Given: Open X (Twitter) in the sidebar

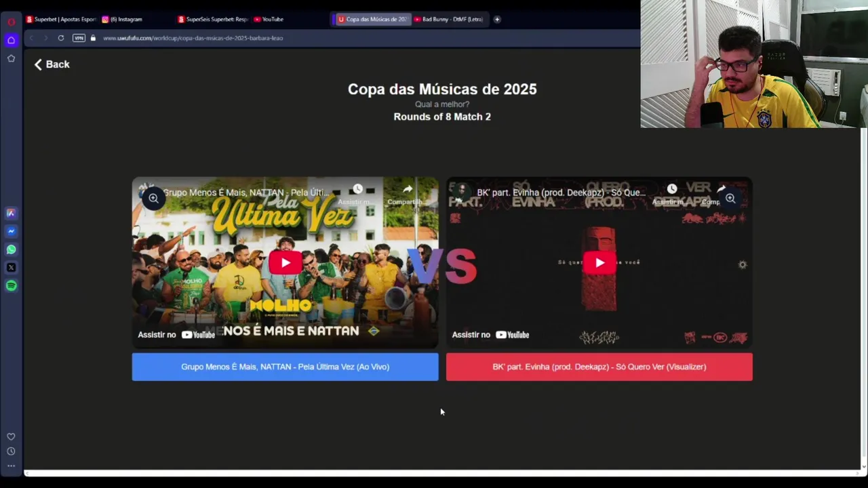Looking at the screenshot, I should pyautogui.click(x=11, y=268).
